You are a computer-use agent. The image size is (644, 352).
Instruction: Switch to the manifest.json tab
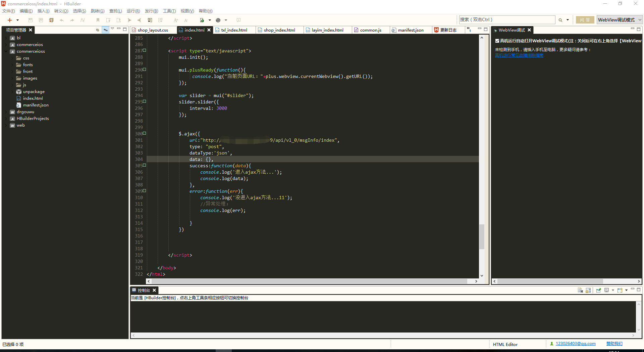click(410, 30)
